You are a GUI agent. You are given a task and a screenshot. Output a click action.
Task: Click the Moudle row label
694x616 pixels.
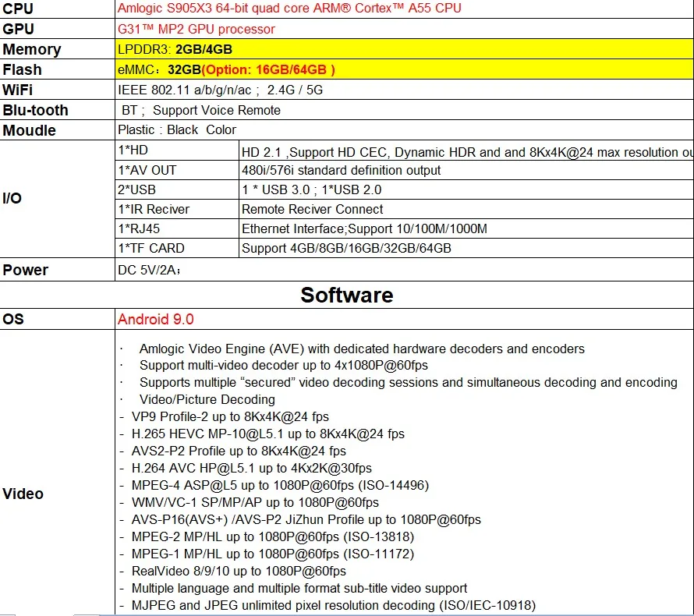(x=29, y=130)
